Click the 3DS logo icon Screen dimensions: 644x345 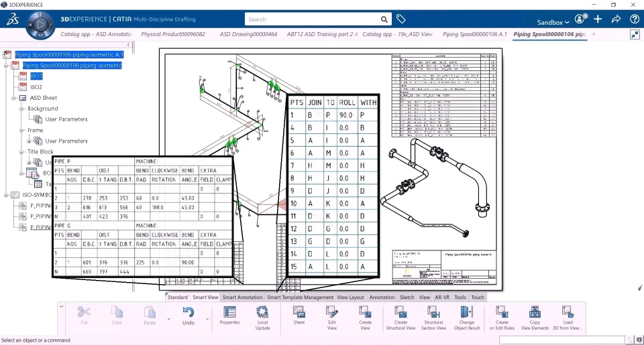coord(13,19)
